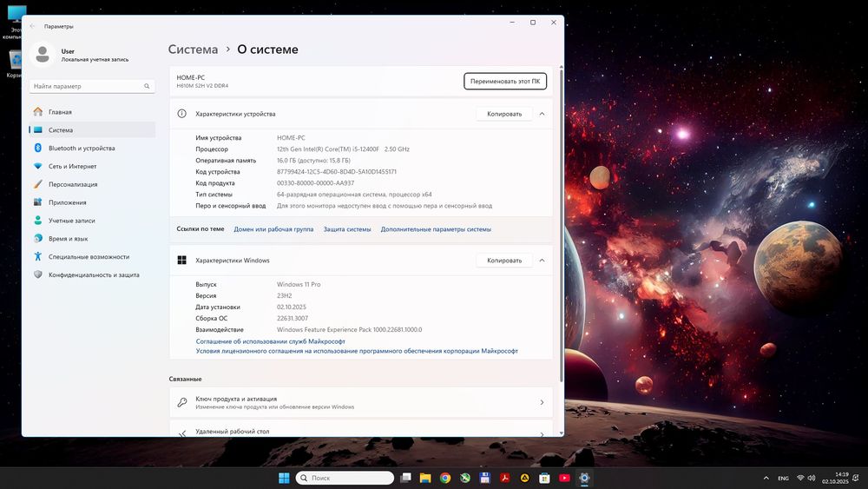Copy the Характеристики устройства details
Viewport: 868px width, 489px height.
(x=504, y=114)
